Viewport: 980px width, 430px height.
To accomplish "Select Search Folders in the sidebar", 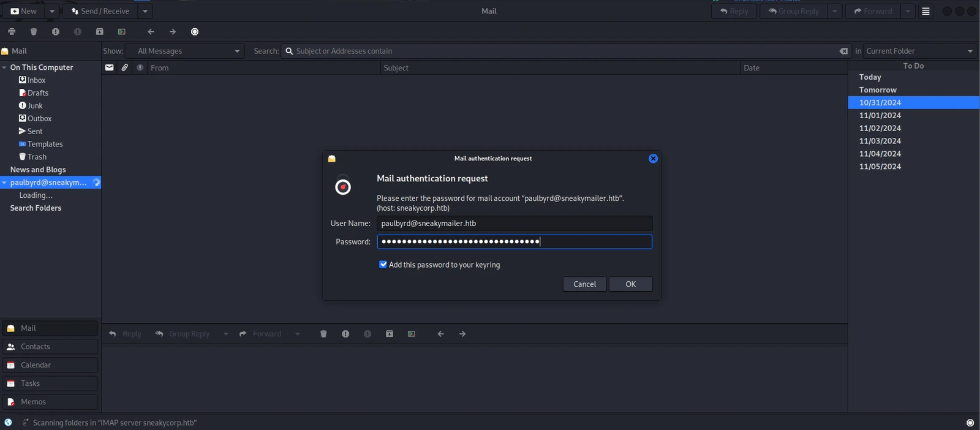I will click(x=36, y=208).
